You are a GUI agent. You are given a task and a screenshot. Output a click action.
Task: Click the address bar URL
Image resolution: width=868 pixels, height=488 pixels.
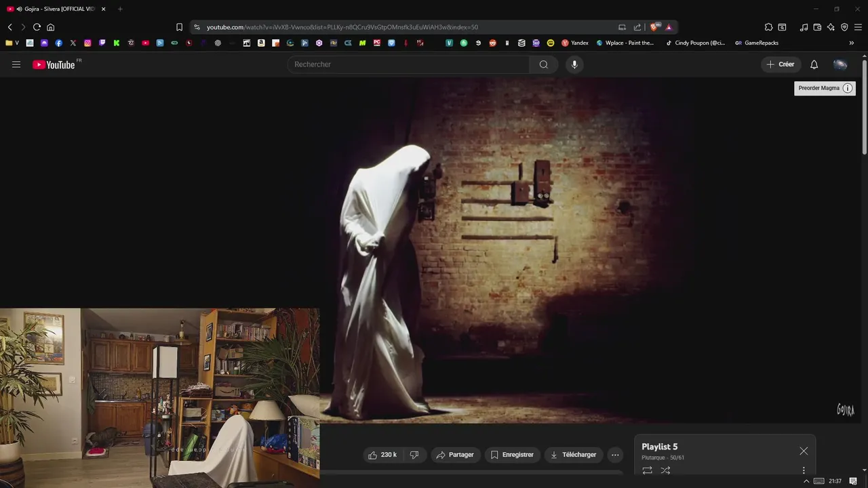pyautogui.click(x=342, y=27)
